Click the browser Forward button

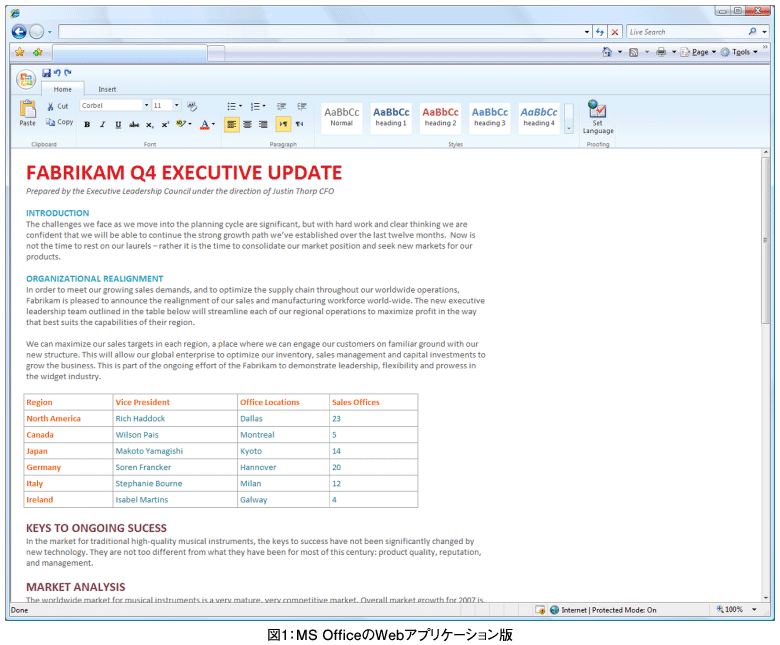[x=36, y=32]
